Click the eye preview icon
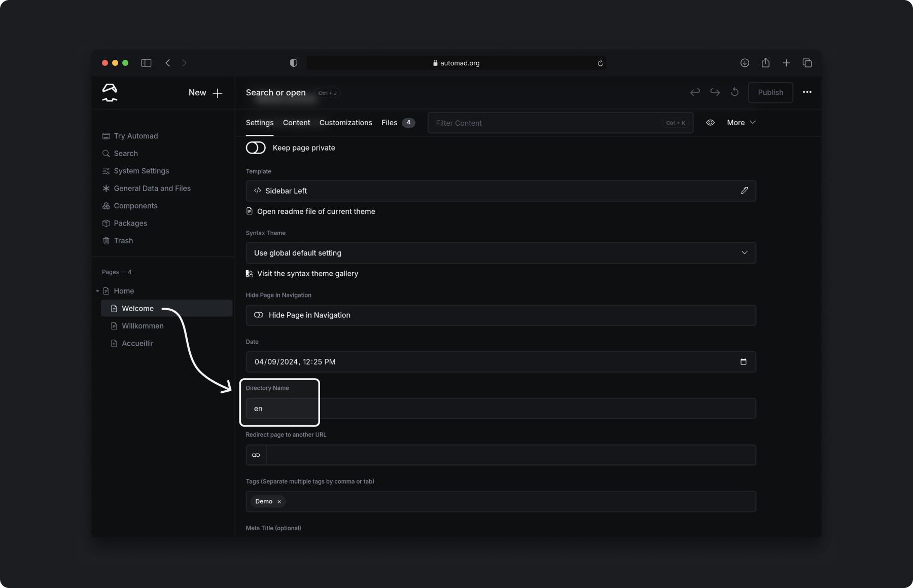 [710, 123]
